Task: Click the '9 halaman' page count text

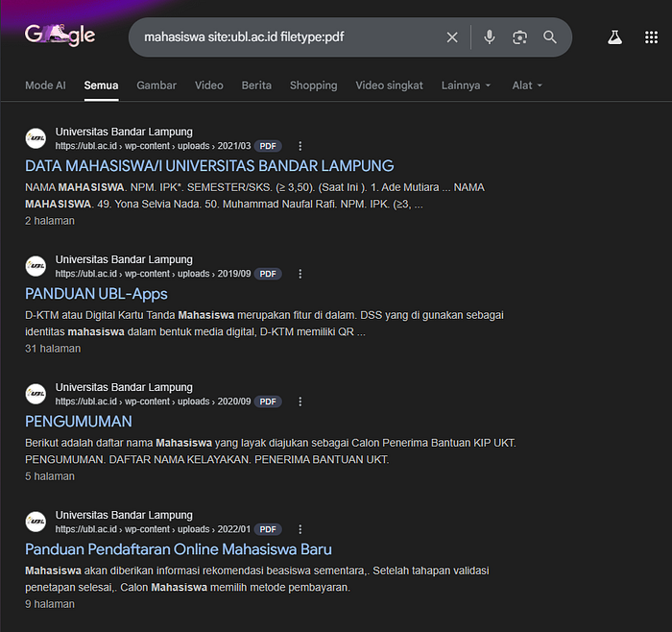Action: [50, 604]
